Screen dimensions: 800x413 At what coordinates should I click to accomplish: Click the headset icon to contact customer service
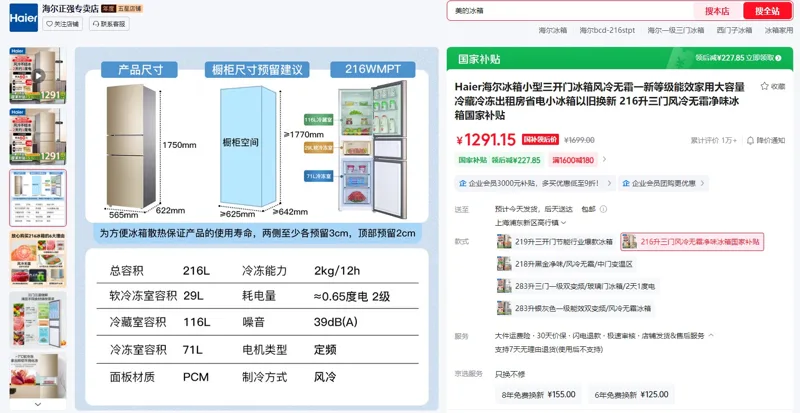tap(96, 24)
